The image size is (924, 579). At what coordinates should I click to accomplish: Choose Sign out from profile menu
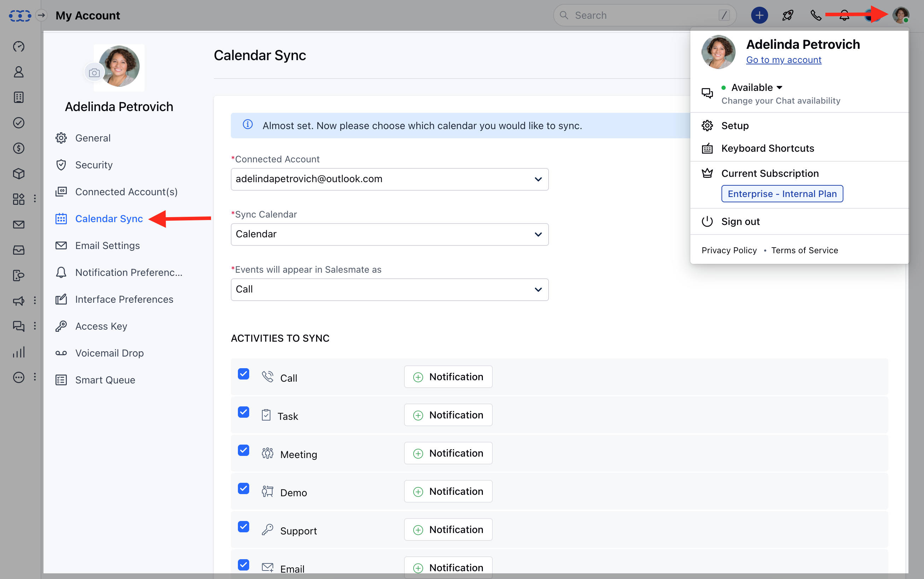click(x=740, y=221)
